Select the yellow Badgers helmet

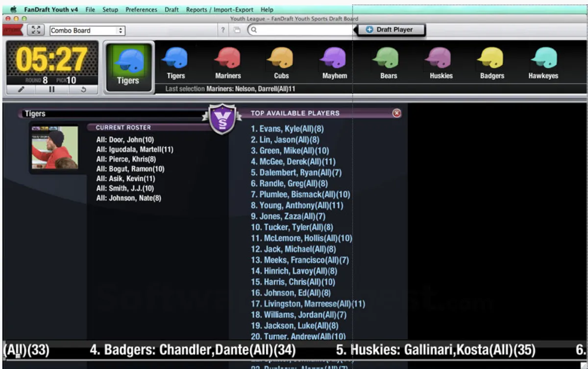(491, 58)
